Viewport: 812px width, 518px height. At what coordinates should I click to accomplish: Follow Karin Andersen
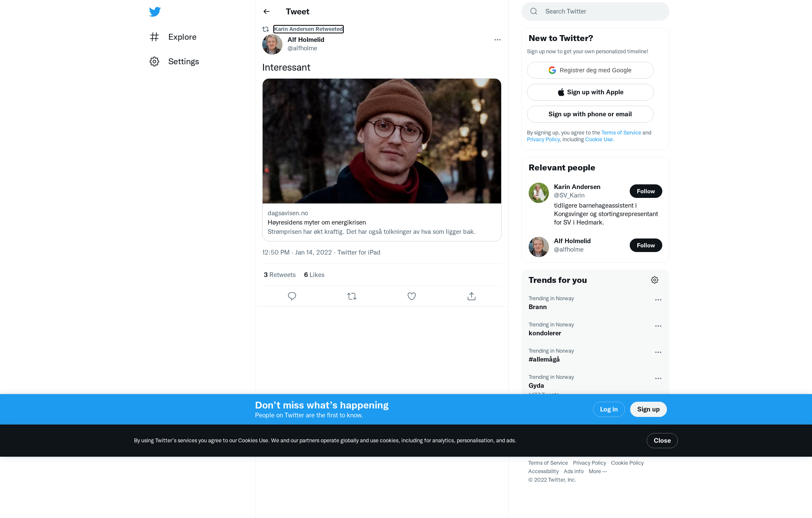click(646, 191)
